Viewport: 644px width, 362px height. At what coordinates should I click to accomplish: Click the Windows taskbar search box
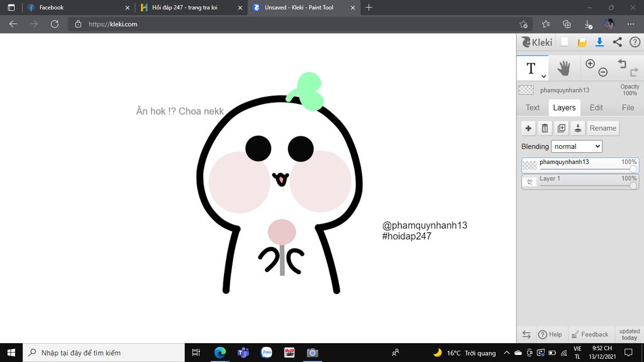104,353
